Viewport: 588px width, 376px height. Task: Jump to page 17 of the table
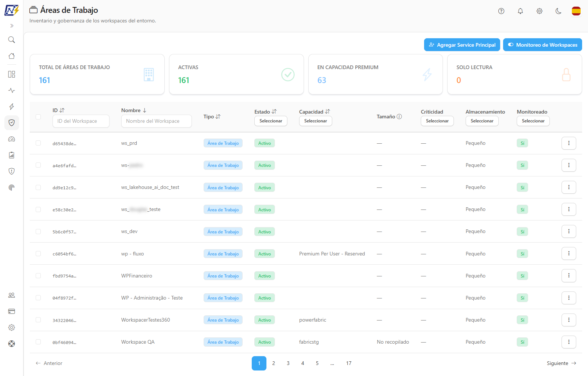coord(349,363)
